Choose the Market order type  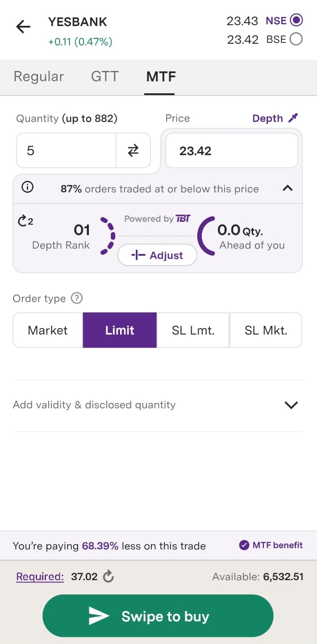48,330
